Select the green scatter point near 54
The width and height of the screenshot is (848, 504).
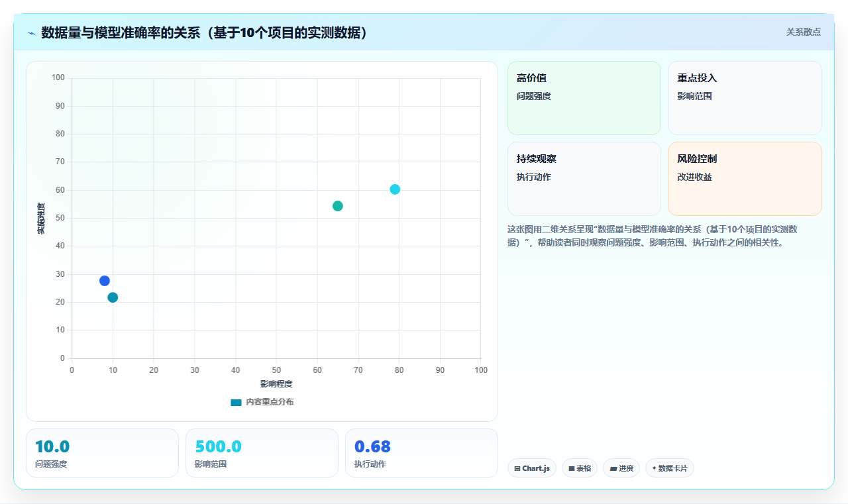tap(338, 206)
